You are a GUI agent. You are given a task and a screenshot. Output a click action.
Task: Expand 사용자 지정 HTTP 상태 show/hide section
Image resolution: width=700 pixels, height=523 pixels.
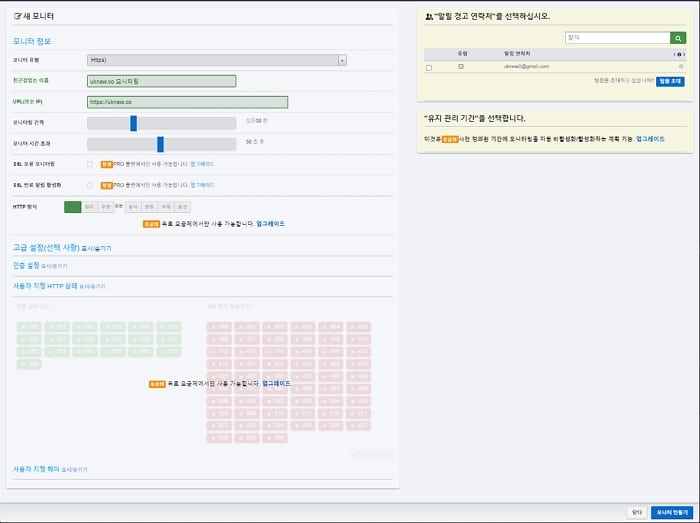pos(92,286)
